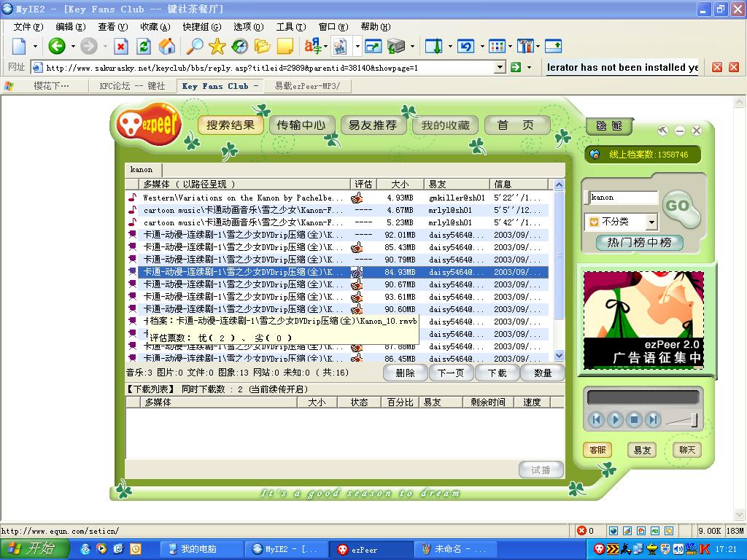Click the 客服 button
This screenshot has height=560, width=747.
(x=597, y=450)
